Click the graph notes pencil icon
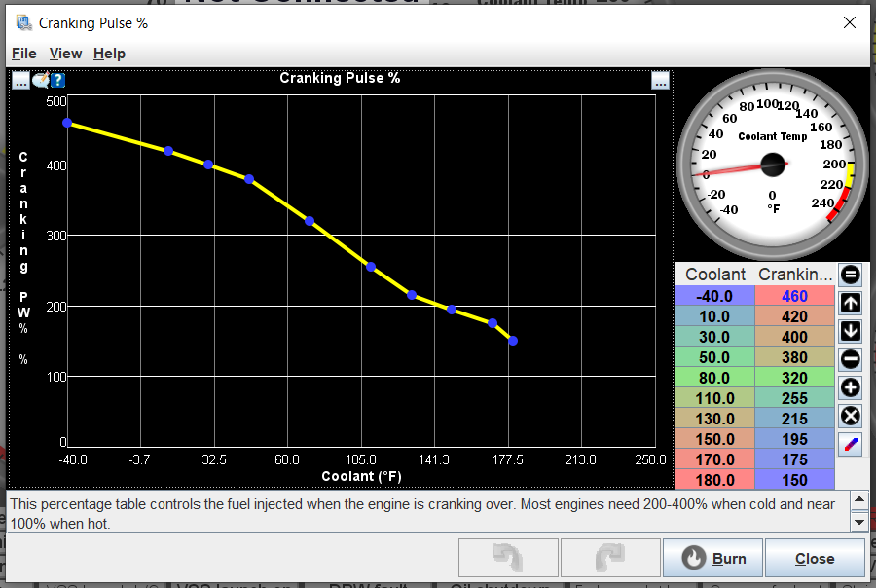Viewport: 876px width, 588px height. tap(40, 81)
